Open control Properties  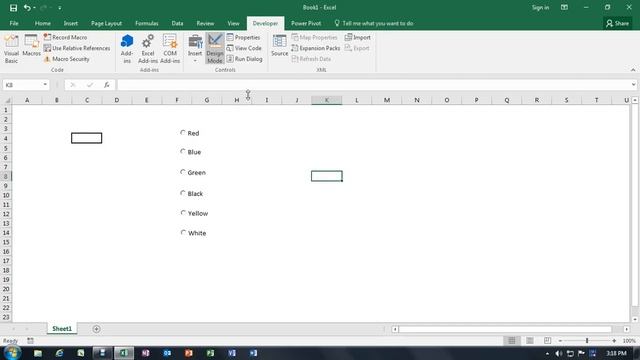click(x=244, y=37)
